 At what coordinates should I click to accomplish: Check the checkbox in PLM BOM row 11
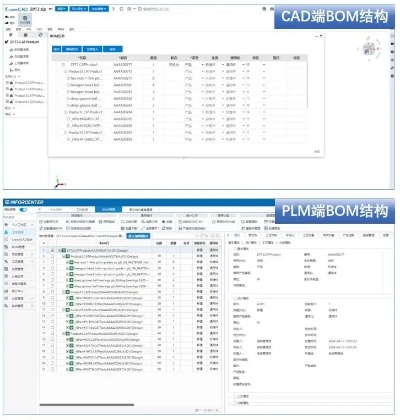click(52, 309)
